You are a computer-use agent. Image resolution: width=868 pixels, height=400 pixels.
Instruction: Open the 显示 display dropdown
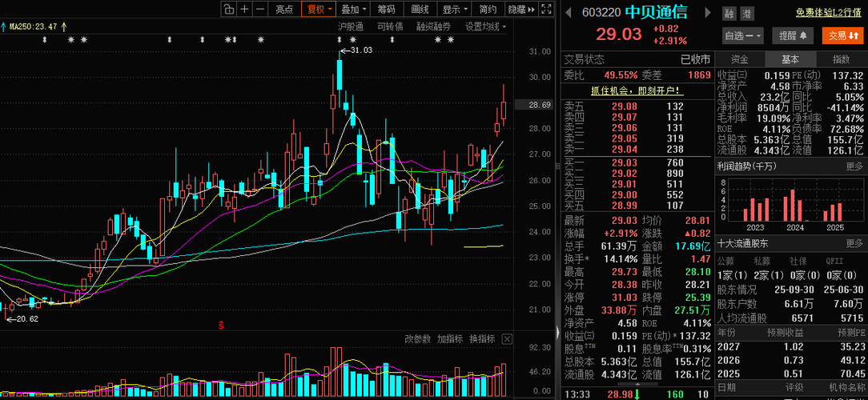(454, 9)
